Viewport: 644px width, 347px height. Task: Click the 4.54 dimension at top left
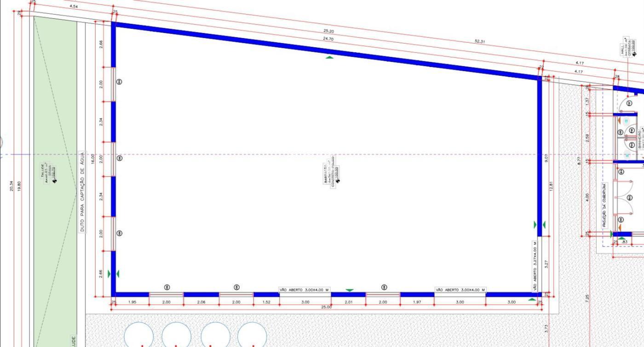(x=74, y=7)
